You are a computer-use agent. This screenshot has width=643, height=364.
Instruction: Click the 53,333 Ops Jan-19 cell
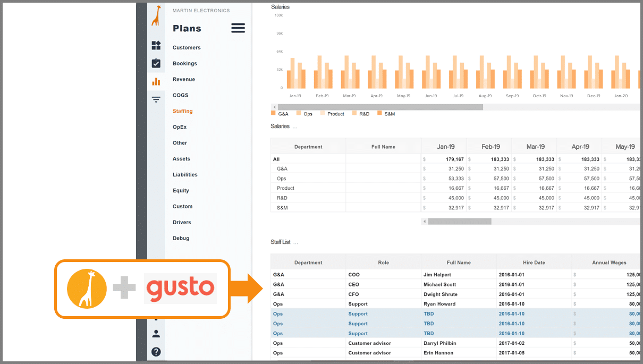tap(444, 179)
